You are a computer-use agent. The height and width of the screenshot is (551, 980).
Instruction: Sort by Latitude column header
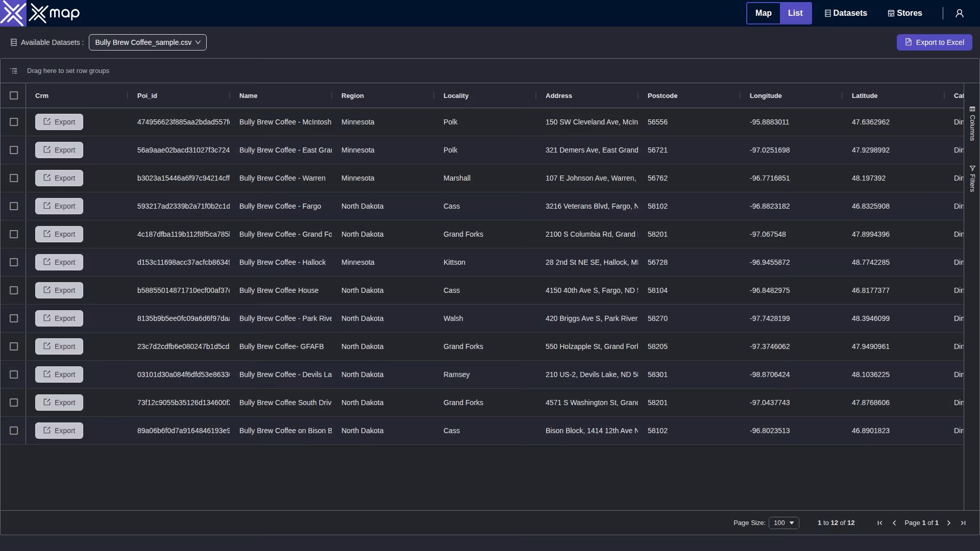click(865, 95)
